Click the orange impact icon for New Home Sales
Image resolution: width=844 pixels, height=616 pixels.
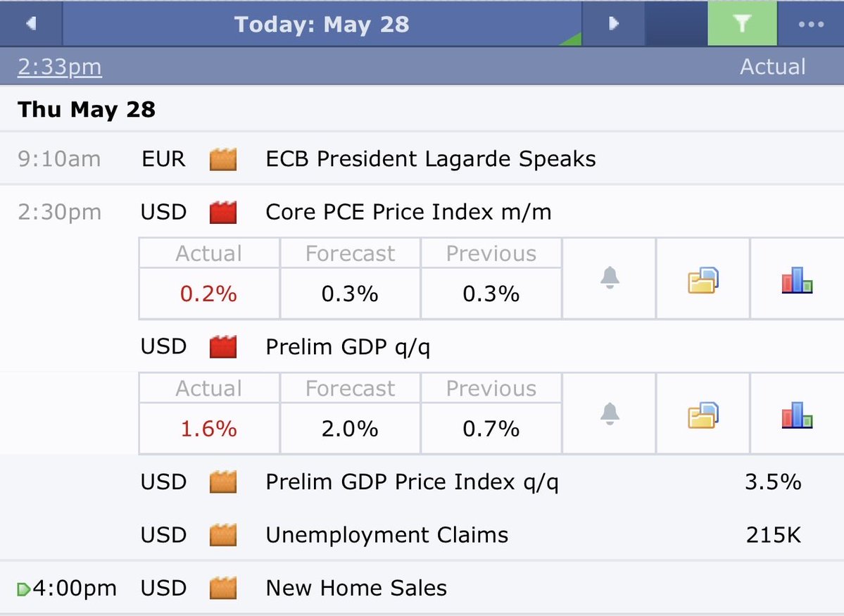point(223,588)
